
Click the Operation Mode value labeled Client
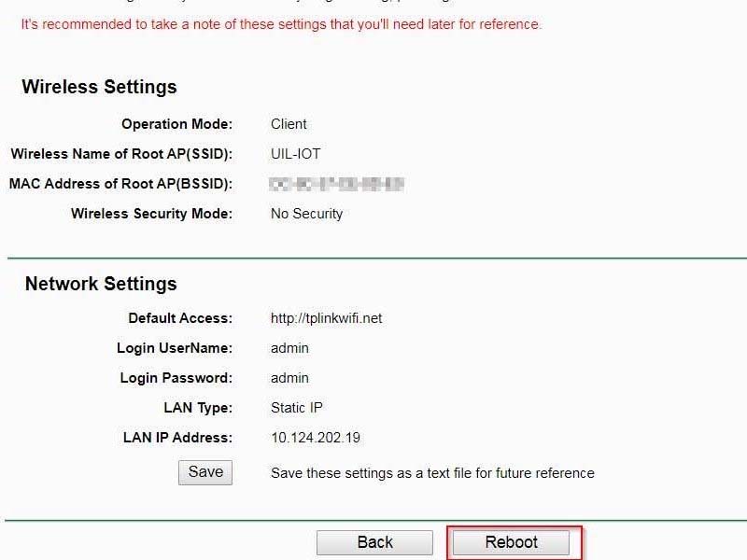pyautogui.click(x=289, y=123)
